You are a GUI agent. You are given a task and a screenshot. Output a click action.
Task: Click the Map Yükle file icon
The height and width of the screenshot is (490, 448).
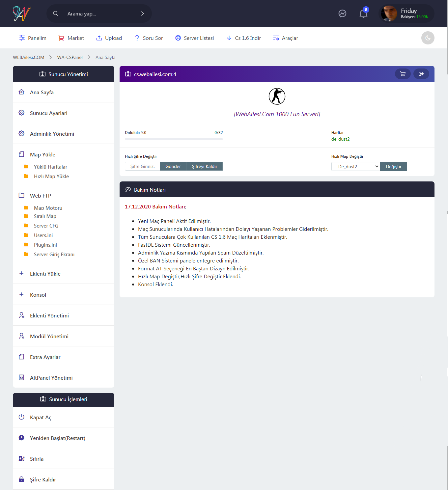point(21,154)
